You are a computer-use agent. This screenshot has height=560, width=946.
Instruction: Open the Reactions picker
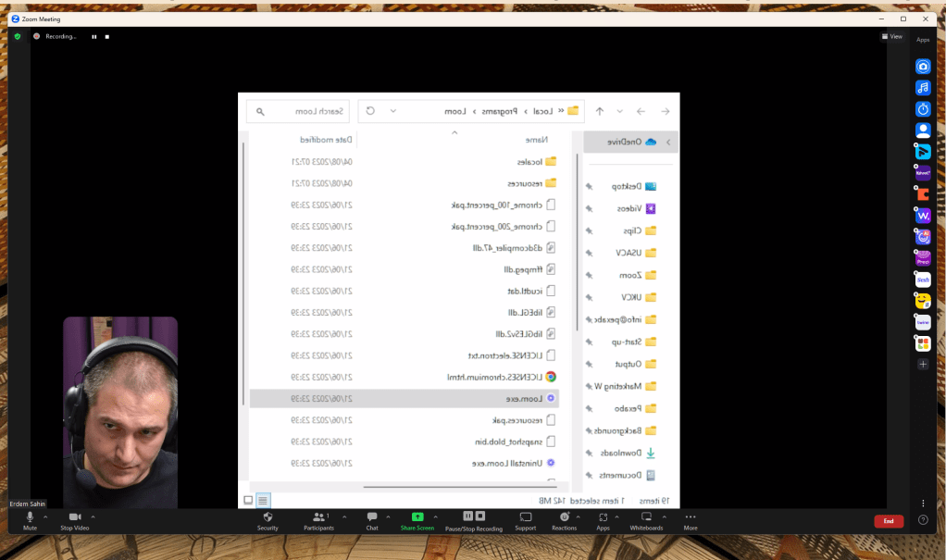[x=564, y=521]
